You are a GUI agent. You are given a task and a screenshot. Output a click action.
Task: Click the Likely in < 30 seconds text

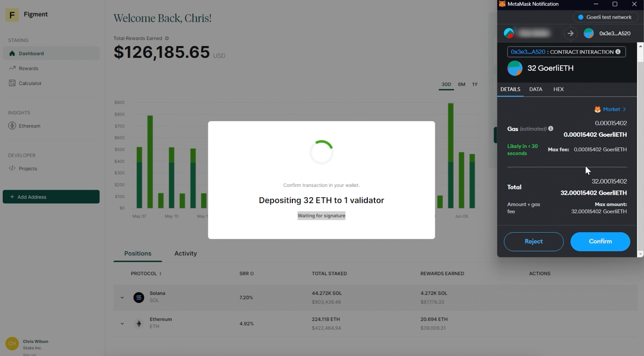522,150
